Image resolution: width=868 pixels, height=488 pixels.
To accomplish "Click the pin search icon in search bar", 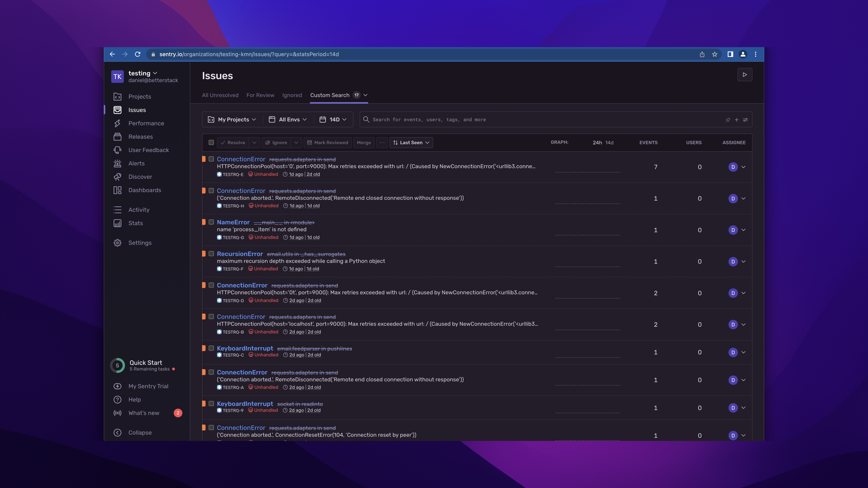I will point(728,120).
